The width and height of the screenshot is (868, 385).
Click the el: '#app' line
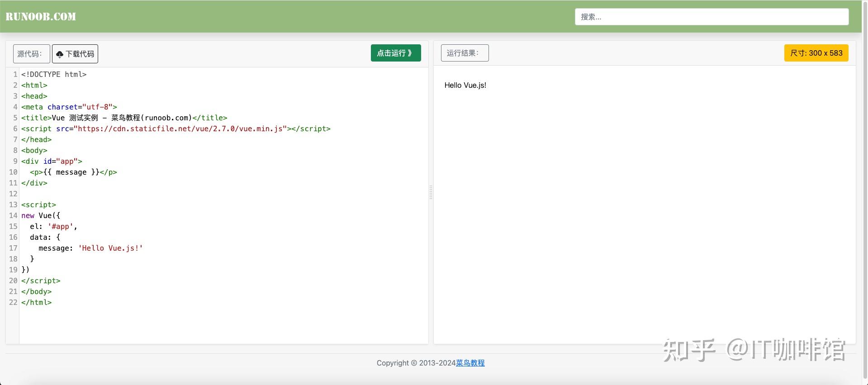point(53,226)
